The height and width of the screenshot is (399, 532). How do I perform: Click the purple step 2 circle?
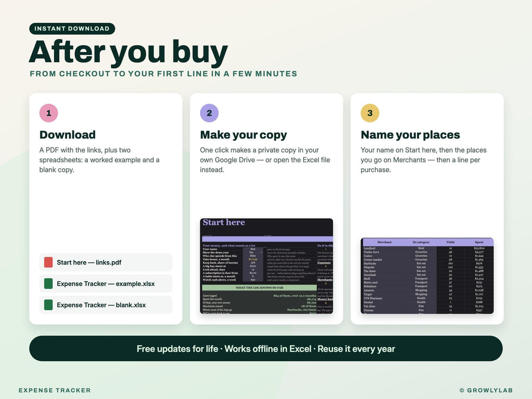[x=209, y=113]
